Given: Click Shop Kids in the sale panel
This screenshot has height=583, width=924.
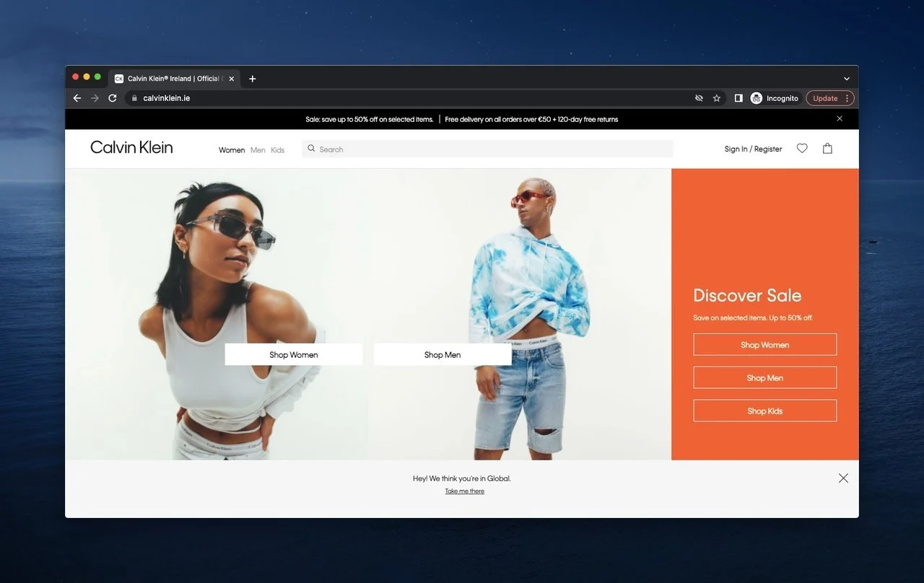Looking at the screenshot, I should coord(764,411).
